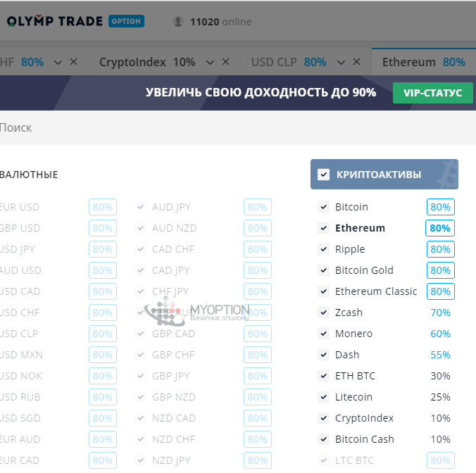Viewport: 476px width, 473px height.
Task: Toggle the ETH BTC checkbox
Action: coord(324,376)
